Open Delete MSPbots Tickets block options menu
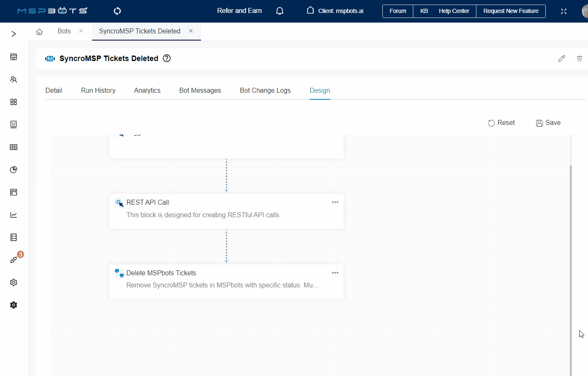This screenshot has height=376, width=588. point(335,273)
